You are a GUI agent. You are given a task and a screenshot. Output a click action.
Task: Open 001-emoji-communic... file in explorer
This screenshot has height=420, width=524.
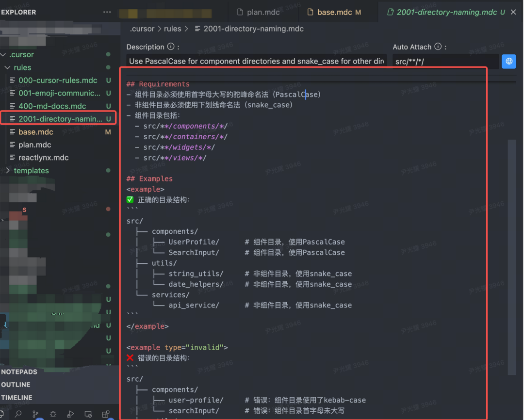(x=59, y=93)
